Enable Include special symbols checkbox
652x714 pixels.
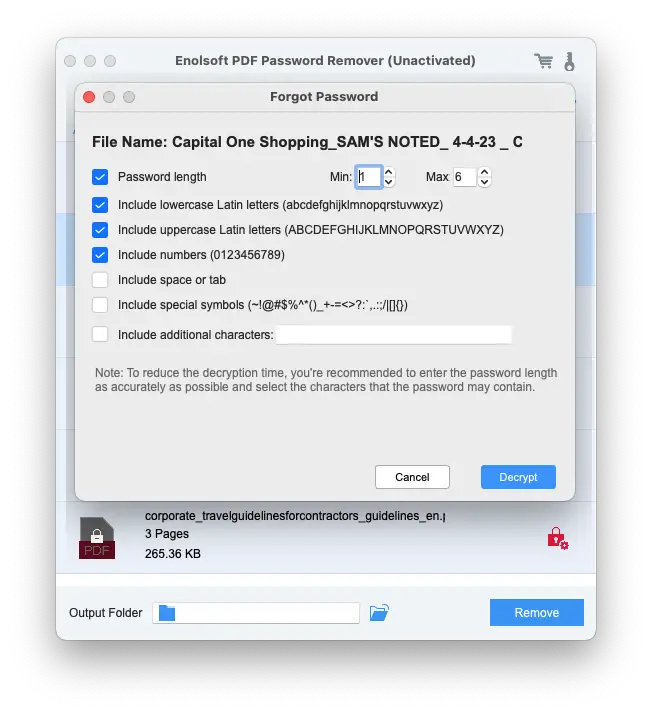pyautogui.click(x=100, y=305)
